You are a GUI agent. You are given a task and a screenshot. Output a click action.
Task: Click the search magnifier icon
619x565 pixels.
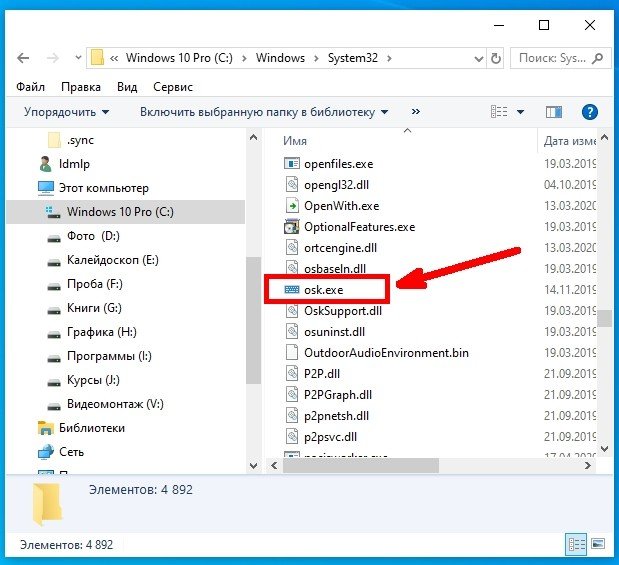point(598,58)
